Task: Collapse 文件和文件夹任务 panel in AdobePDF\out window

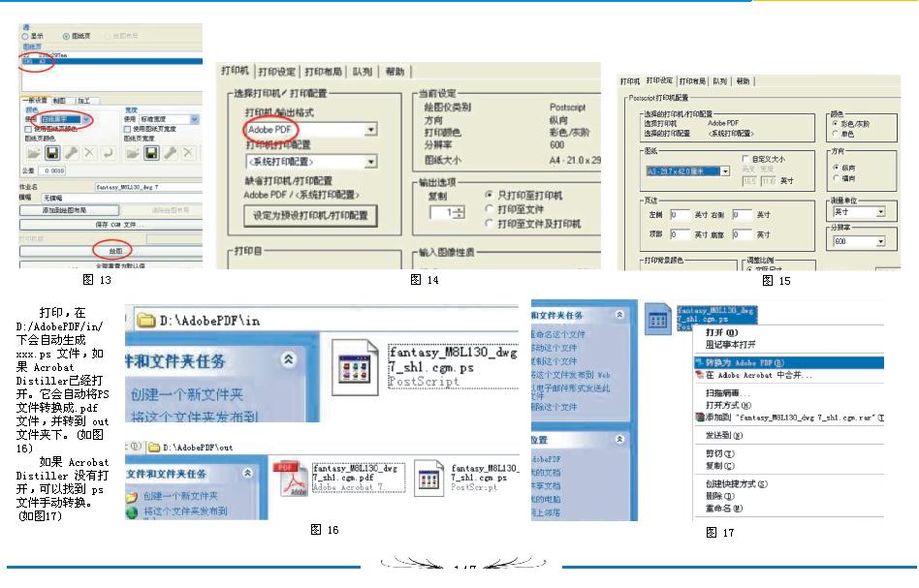Action: tap(247, 473)
